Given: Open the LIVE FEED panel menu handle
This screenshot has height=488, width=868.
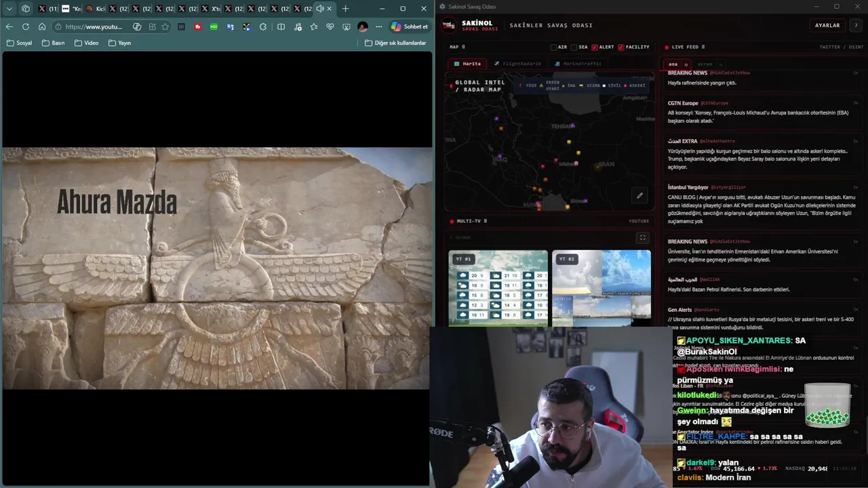Looking at the screenshot, I should [703, 47].
